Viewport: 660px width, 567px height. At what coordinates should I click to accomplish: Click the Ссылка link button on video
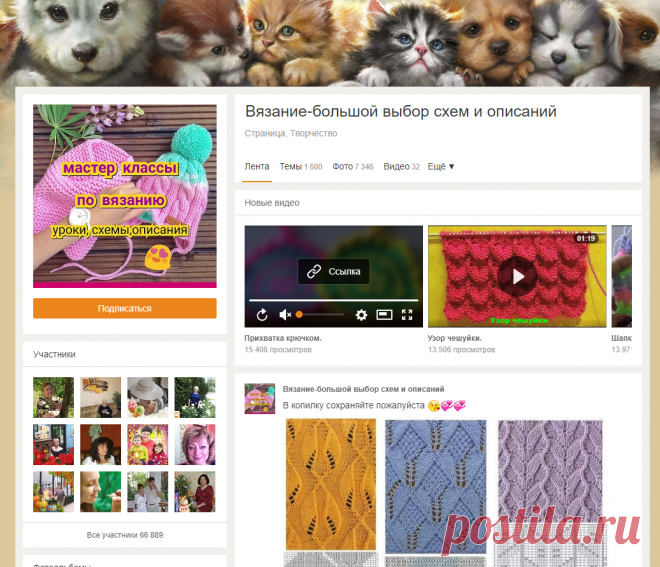(x=333, y=272)
